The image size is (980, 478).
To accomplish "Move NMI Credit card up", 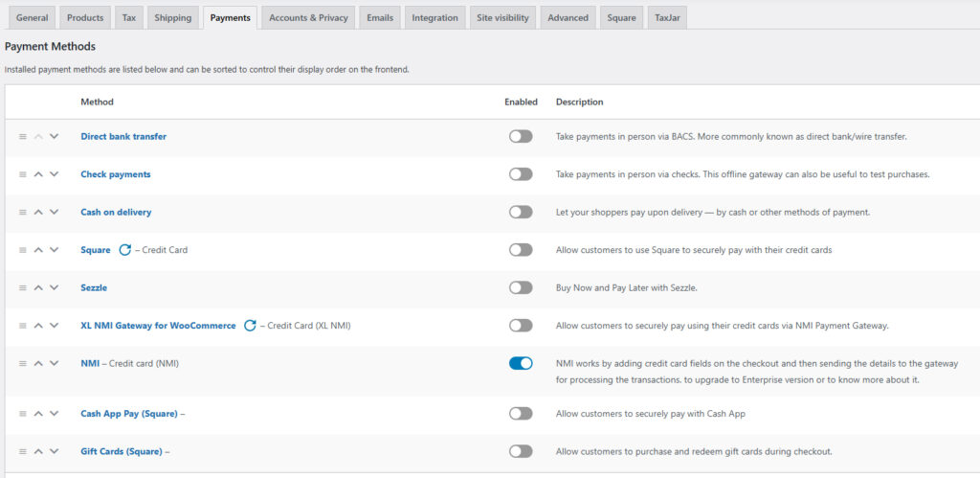I will [x=38, y=363].
